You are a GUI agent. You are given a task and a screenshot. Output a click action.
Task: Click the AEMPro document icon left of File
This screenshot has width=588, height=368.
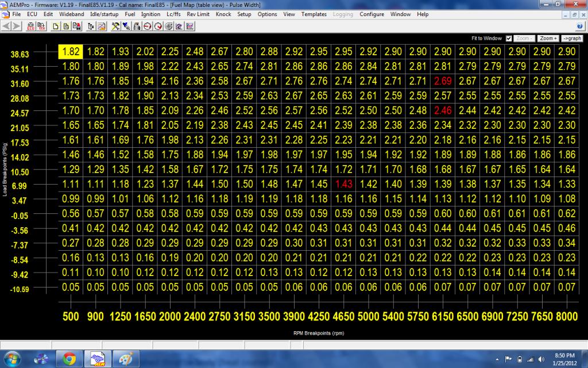[6, 14]
